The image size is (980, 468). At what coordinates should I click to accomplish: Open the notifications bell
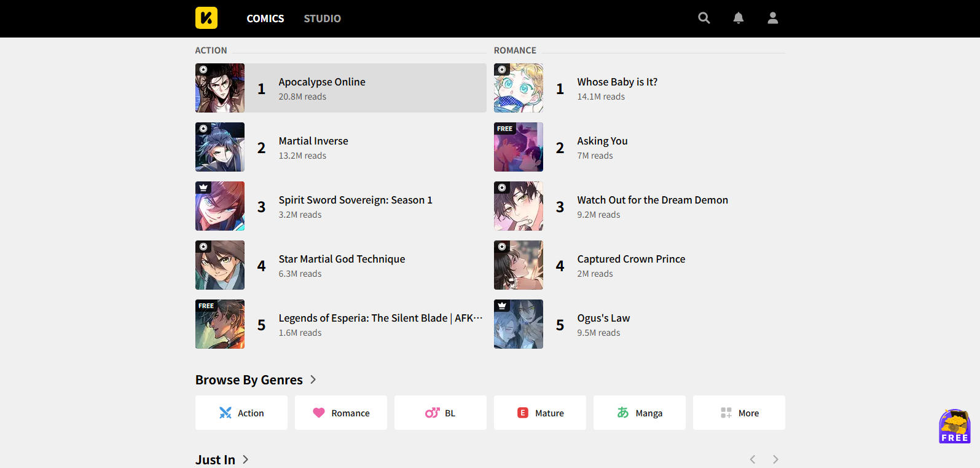click(x=739, y=18)
